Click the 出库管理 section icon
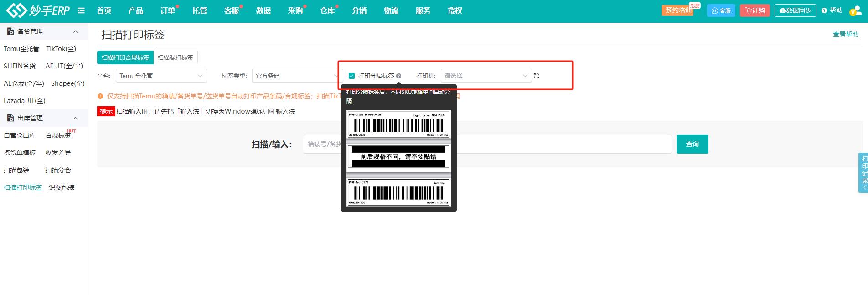Viewport: 868px width, 295px height. (x=10, y=118)
